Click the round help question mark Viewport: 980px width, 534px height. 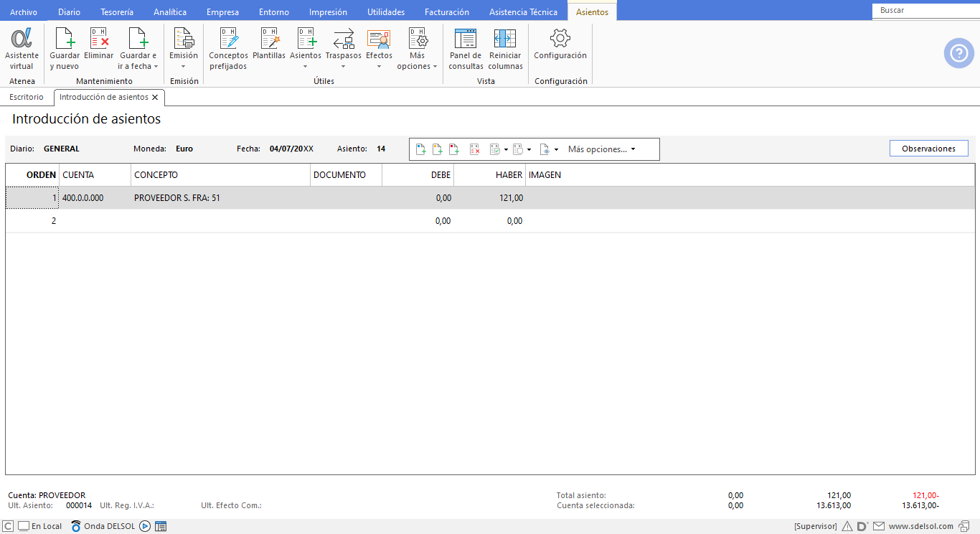pos(958,54)
